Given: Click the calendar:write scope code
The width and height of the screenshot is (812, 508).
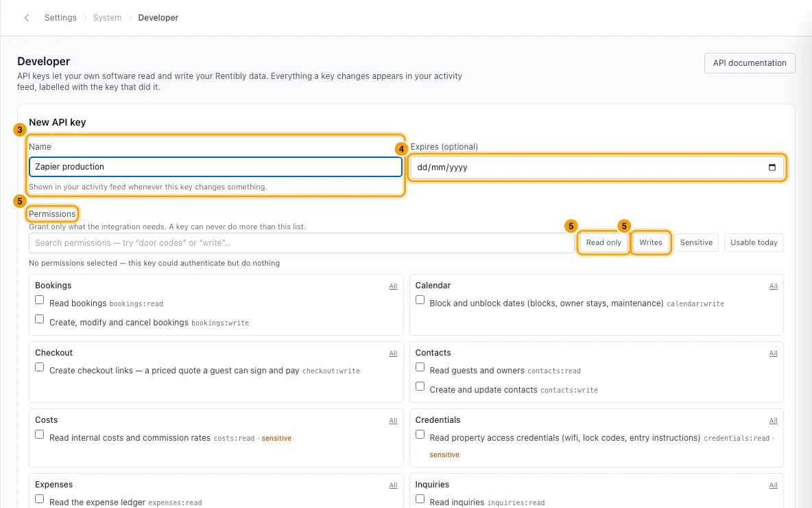Looking at the screenshot, I should [695, 303].
